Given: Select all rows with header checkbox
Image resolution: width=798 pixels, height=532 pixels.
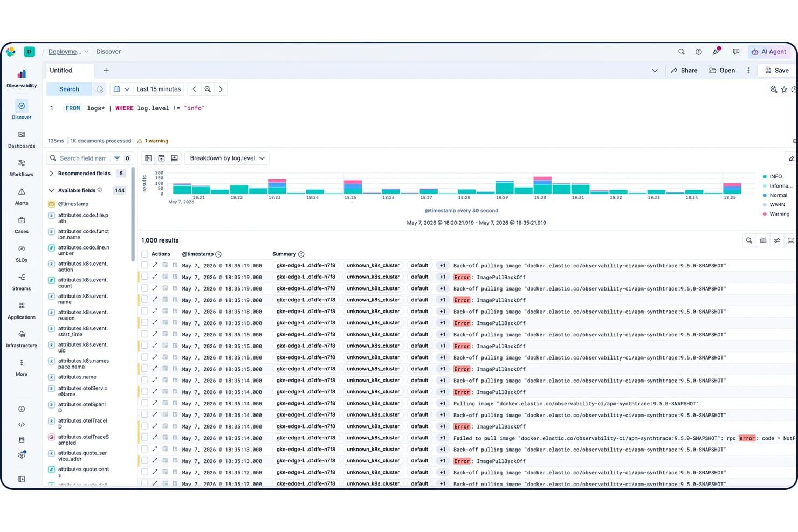Looking at the screenshot, I should pyautogui.click(x=145, y=254).
